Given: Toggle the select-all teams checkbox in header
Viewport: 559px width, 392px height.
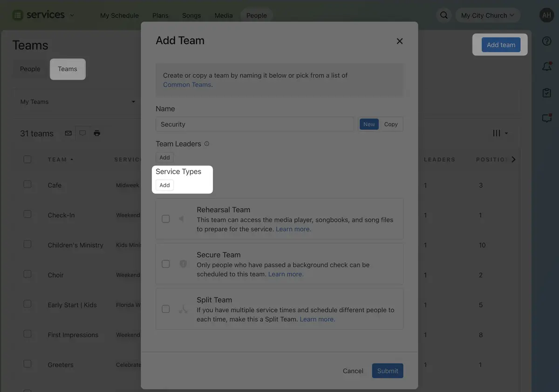Looking at the screenshot, I should tap(27, 159).
